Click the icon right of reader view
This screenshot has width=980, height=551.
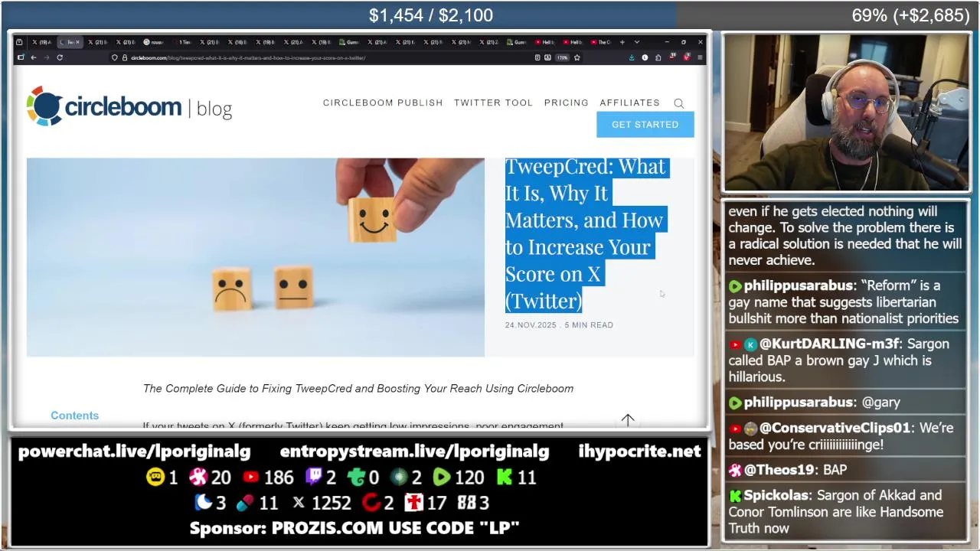[x=547, y=57]
